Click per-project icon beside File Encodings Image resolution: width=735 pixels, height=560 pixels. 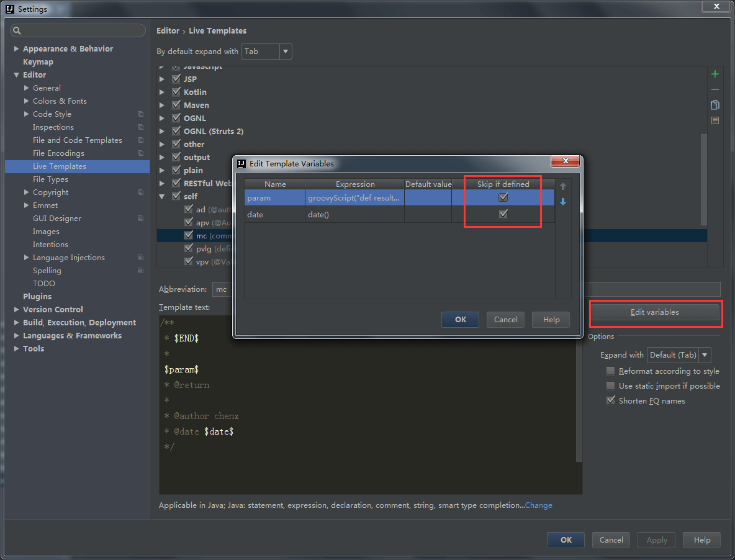point(141,153)
